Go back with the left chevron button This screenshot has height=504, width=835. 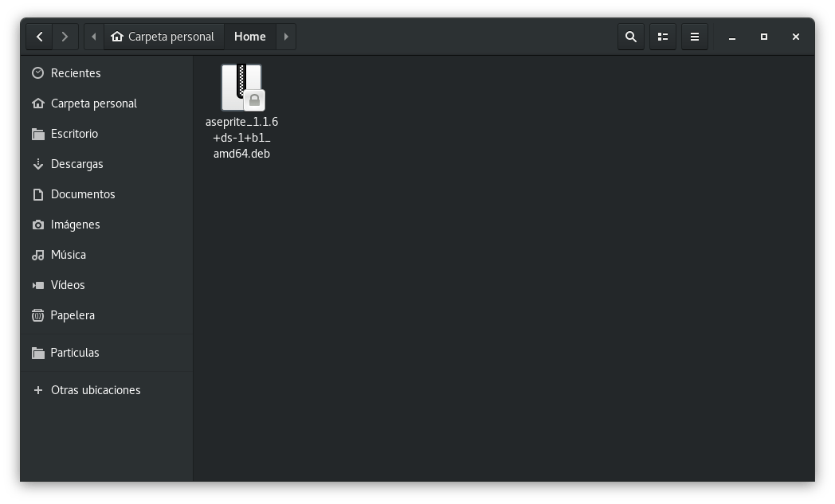coord(39,37)
